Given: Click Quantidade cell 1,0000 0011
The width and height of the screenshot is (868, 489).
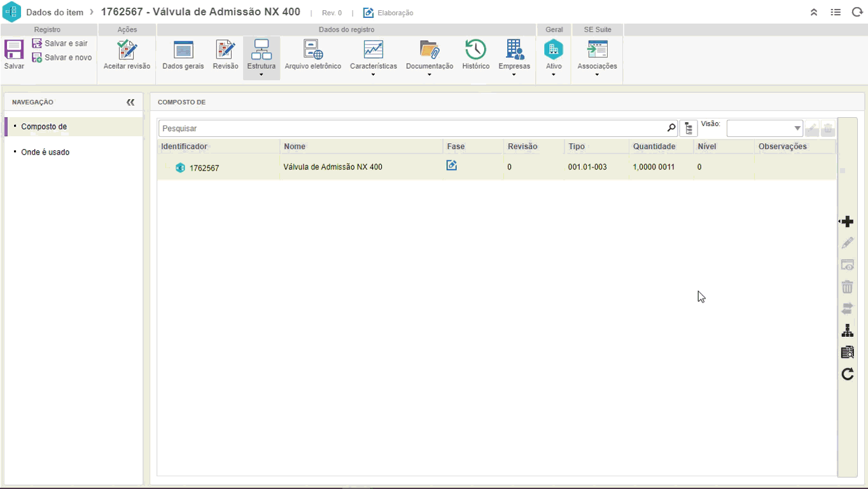Looking at the screenshot, I should click(x=654, y=167).
